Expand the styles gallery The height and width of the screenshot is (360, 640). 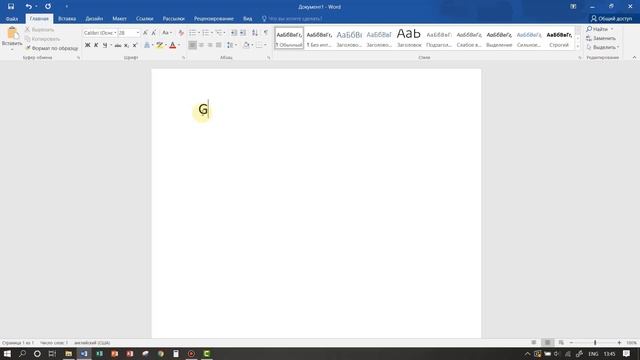[578, 47]
